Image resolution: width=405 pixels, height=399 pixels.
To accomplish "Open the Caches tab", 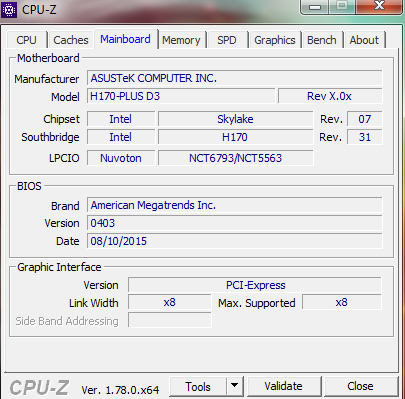I will pyautogui.click(x=71, y=40).
